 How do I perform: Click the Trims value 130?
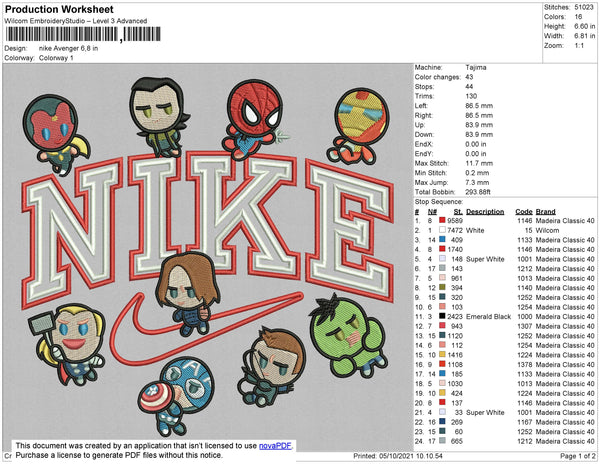point(471,96)
